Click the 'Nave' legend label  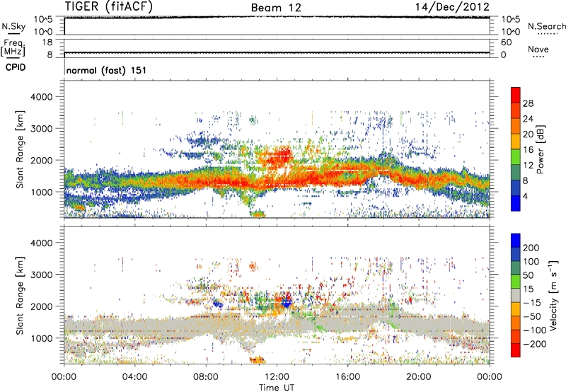pos(538,49)
